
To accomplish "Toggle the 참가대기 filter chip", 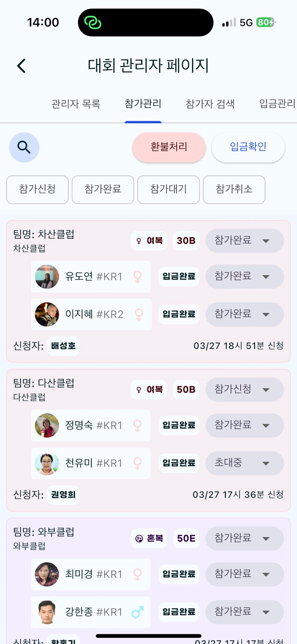I will coord(169,189).
